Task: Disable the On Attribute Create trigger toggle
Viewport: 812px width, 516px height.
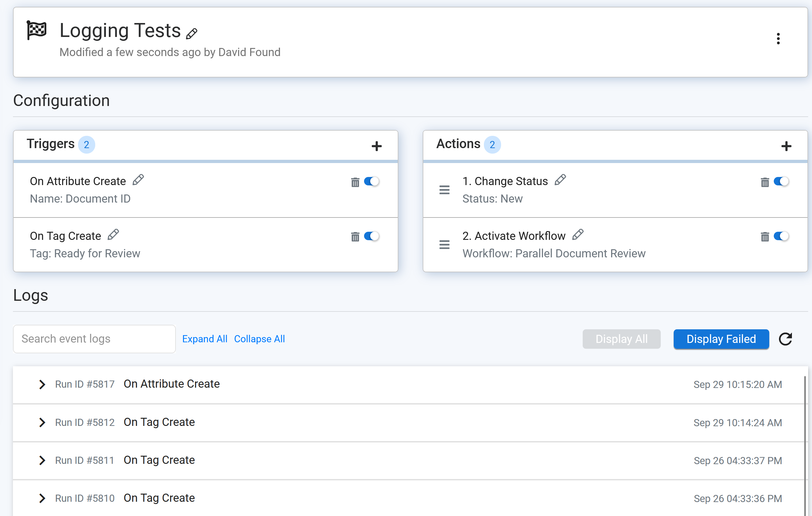Action: tap(371, 182)
